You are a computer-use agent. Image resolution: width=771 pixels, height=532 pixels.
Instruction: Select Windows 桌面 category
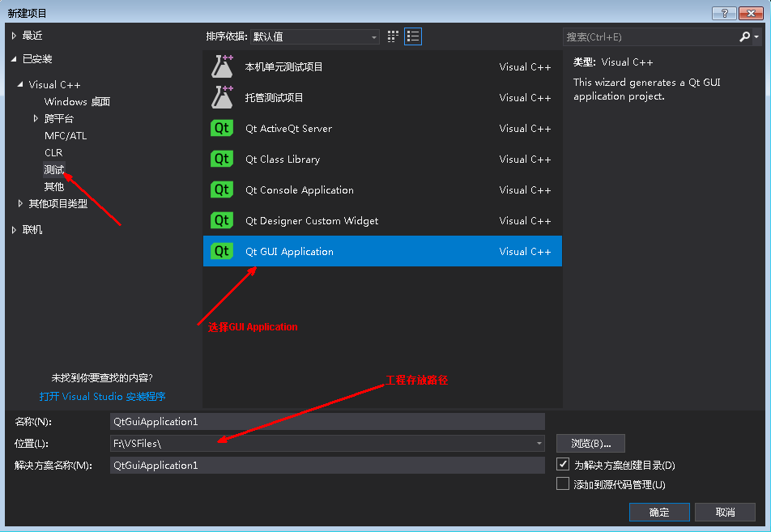[x=77, y=102]
